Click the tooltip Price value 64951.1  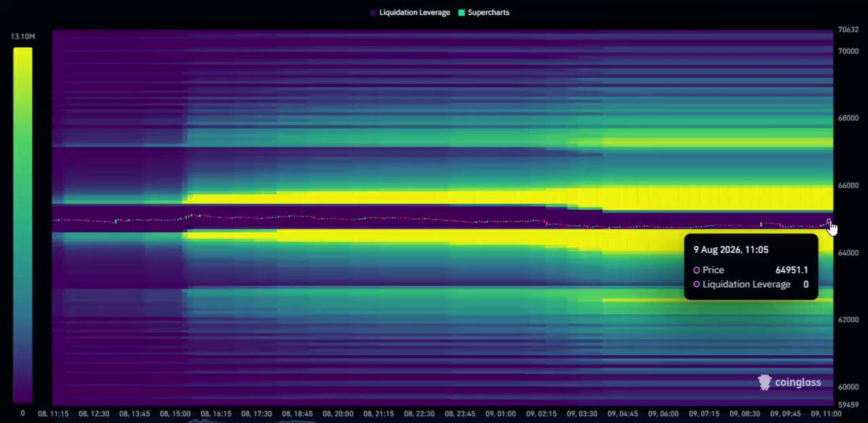[x=792, y=270]
